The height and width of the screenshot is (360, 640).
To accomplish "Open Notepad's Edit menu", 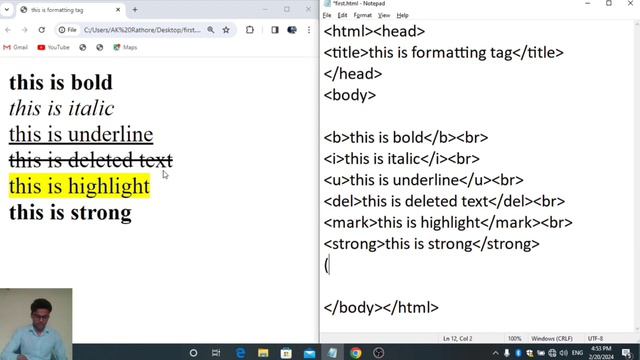I will click(x=342, y=16).
